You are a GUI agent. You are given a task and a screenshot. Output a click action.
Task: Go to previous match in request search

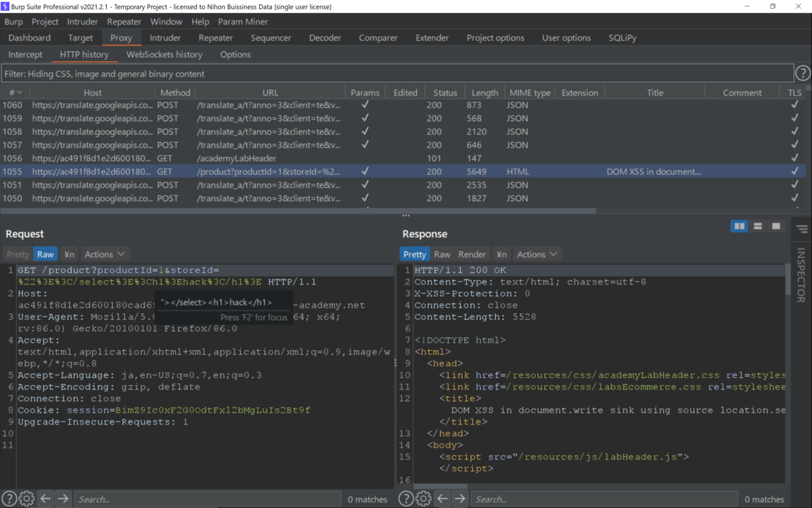(45, 499)
